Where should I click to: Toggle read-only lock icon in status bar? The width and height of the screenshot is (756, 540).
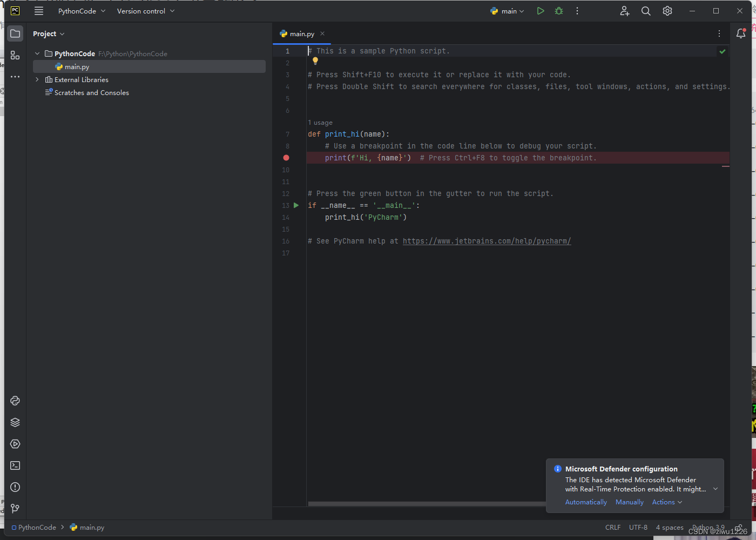click(x=739, y=528)
